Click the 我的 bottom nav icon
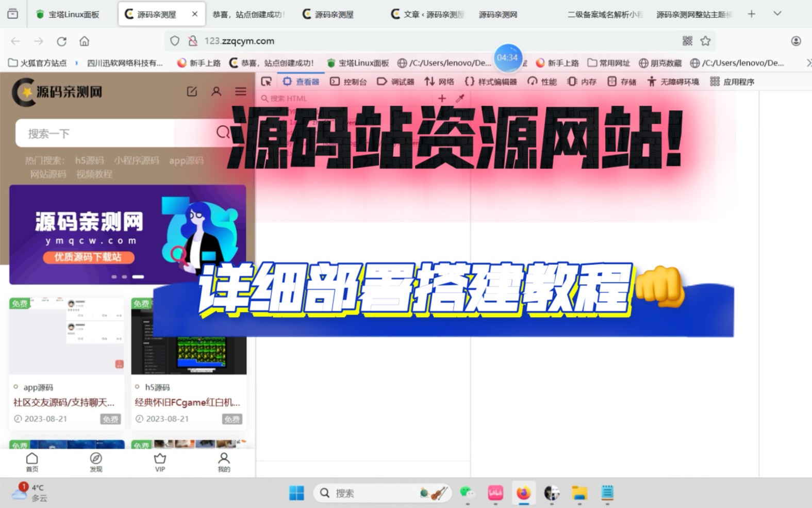812x508 pixels. 224,462
